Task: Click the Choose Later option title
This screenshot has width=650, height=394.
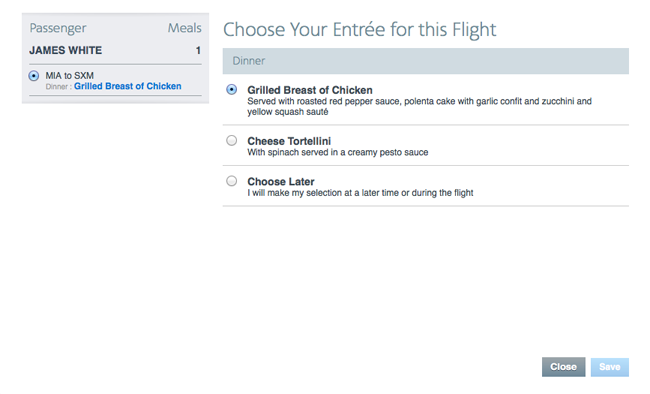Action: (281, 182)
